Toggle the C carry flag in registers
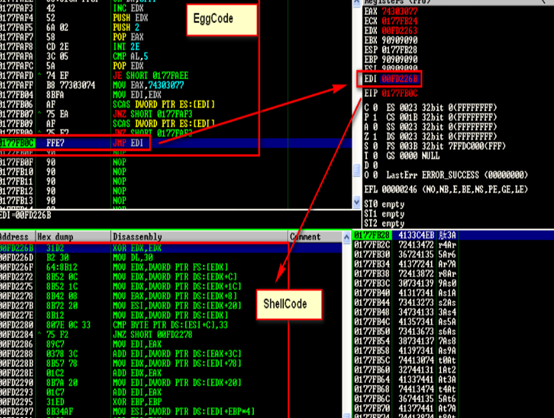554x418 pixels. 371,108
